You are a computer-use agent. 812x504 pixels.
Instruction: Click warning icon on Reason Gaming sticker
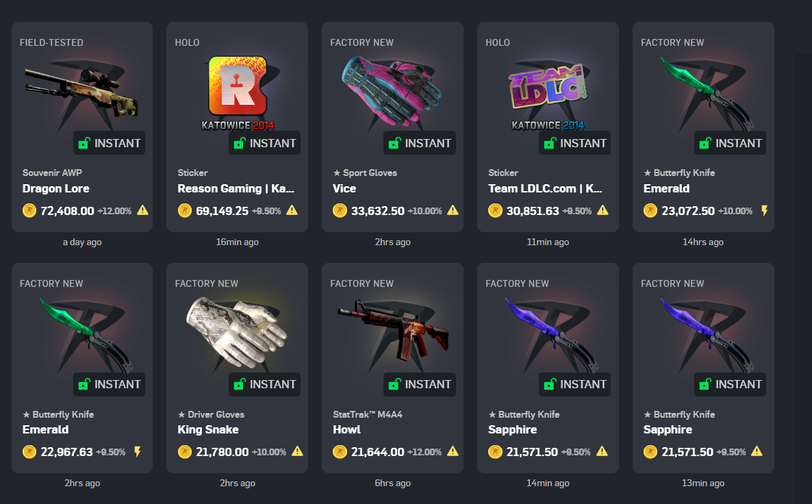click(x=292, y=210)
